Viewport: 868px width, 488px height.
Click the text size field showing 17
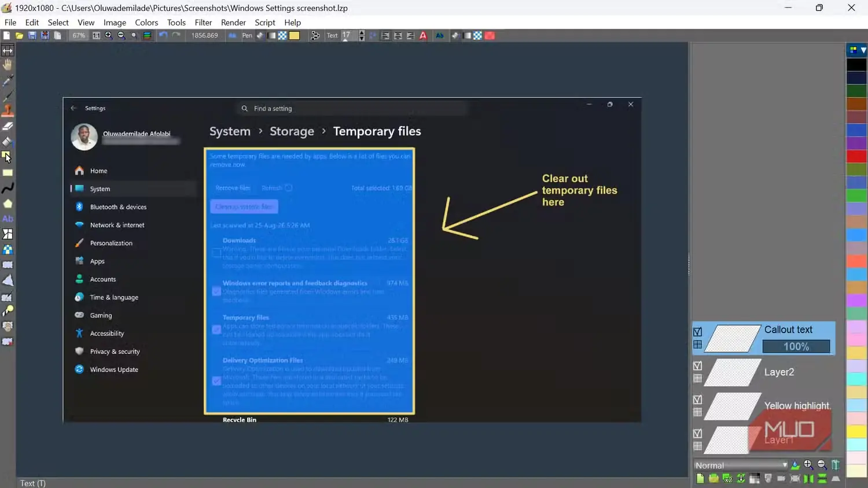pos(349,36)
